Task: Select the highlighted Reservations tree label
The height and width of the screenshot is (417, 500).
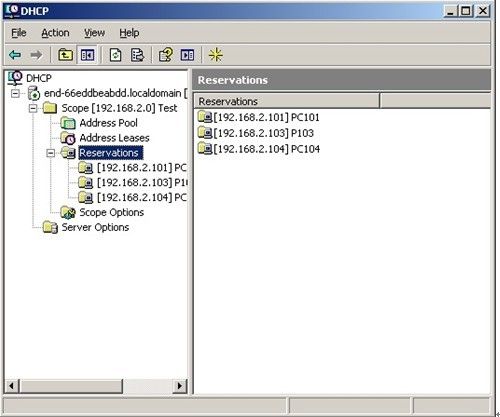Action: pyautogui.click(x=111, y=153)
